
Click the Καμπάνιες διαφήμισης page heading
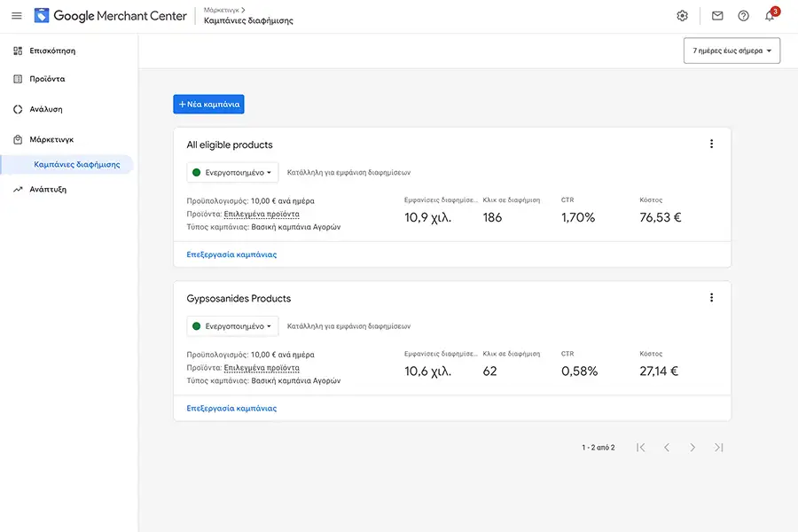click(248, 21)
